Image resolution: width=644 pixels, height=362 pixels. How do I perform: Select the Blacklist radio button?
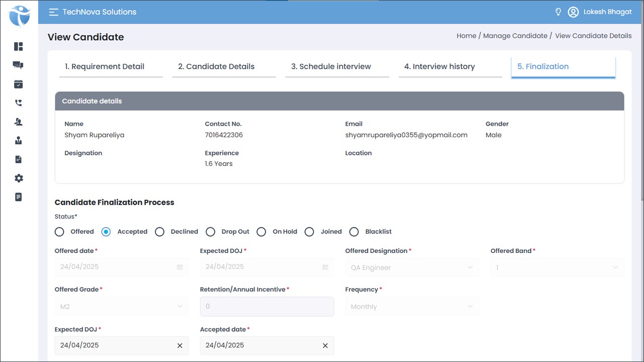click(x=354, y=232)
